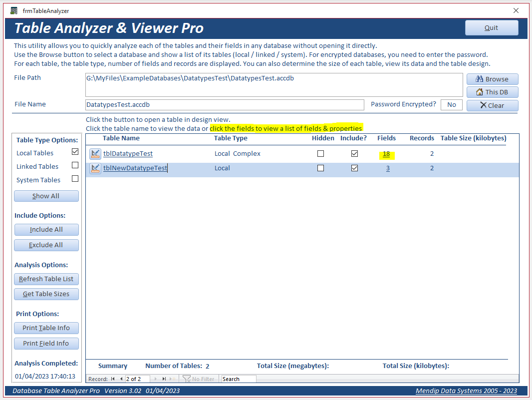Check Hidden box for tblDatatypeTest

[x=320, y=153]
